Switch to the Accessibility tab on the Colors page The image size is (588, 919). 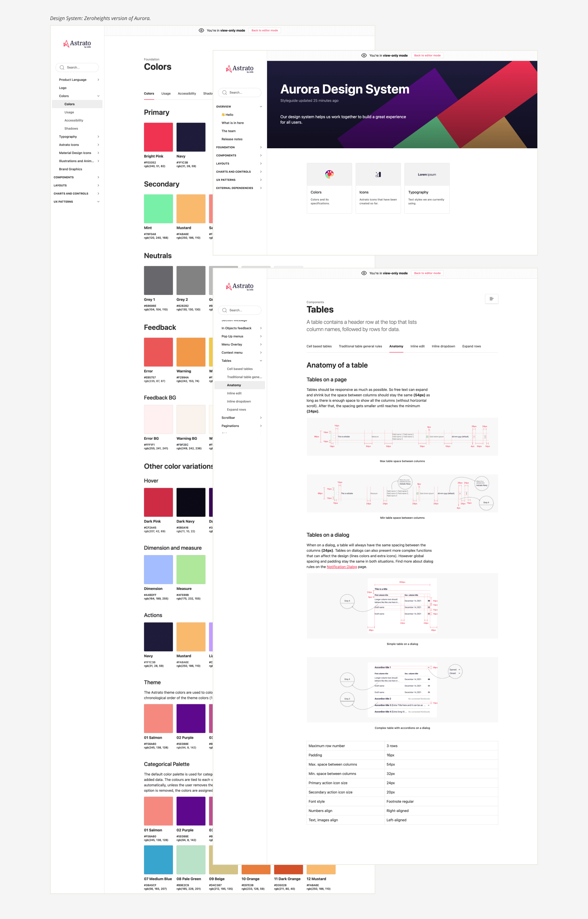[187, 94]
